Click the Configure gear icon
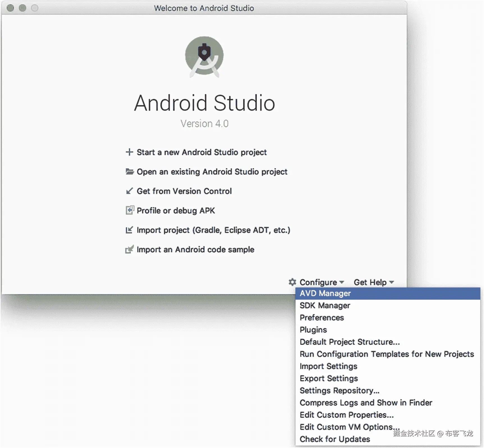The height and width of the screenshot is (448, 484). point(292,282)
